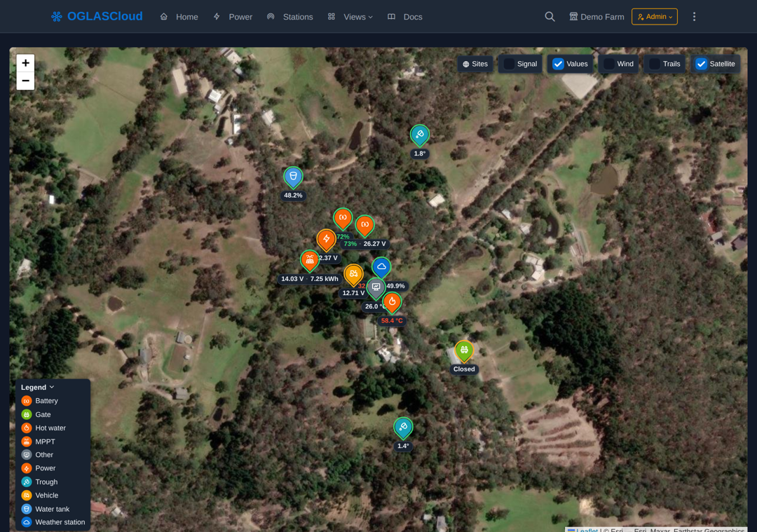Click the Hot water icon in the legend
757x532 pixels.
click(27, 428)
